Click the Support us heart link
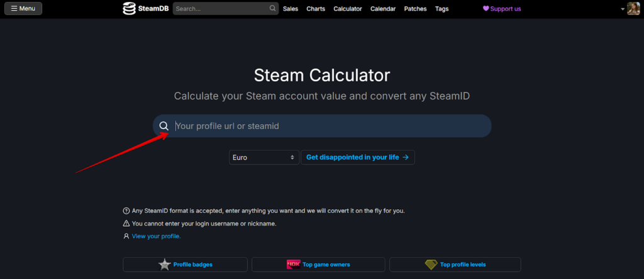 502,9
